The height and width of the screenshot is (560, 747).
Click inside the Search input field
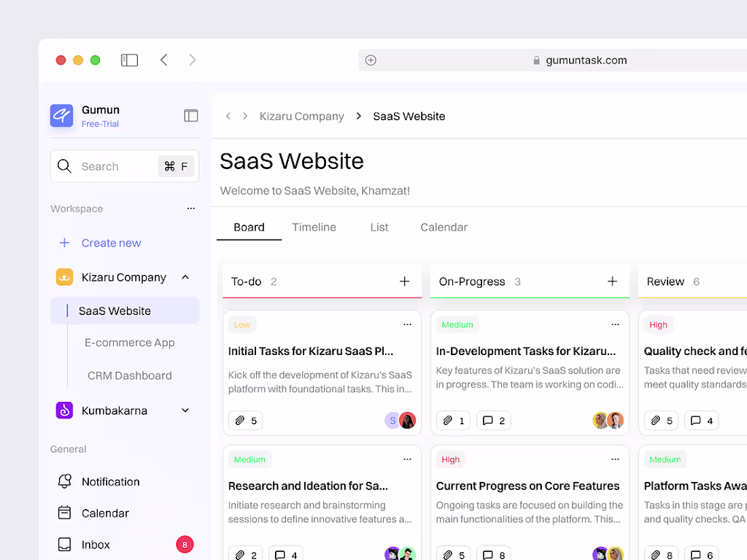pyautogui.click(x=109, y=166)
